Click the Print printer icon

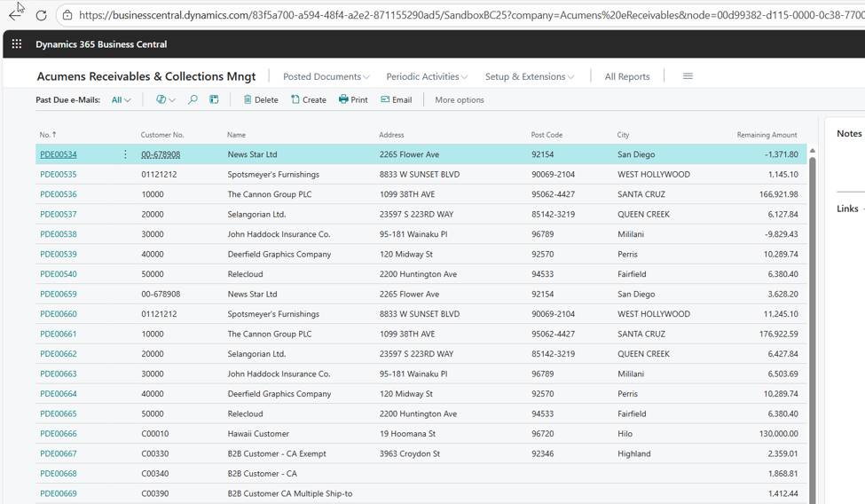[343, 99]
